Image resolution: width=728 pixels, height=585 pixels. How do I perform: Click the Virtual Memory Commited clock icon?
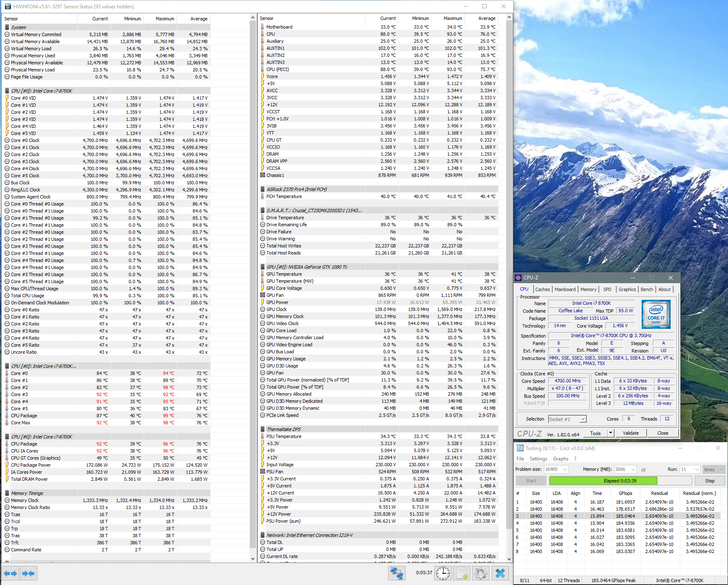pyautogui.click(x=7, y=34)
